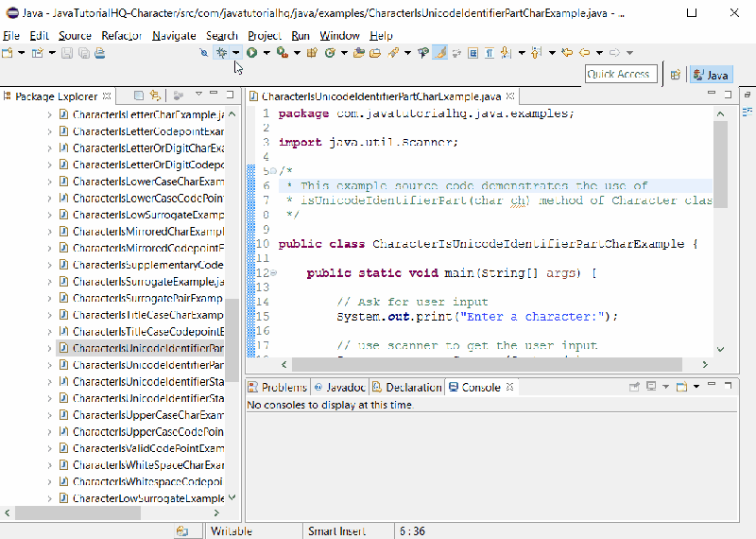Click the Save toolbar icon

click(x=67, y=53)
